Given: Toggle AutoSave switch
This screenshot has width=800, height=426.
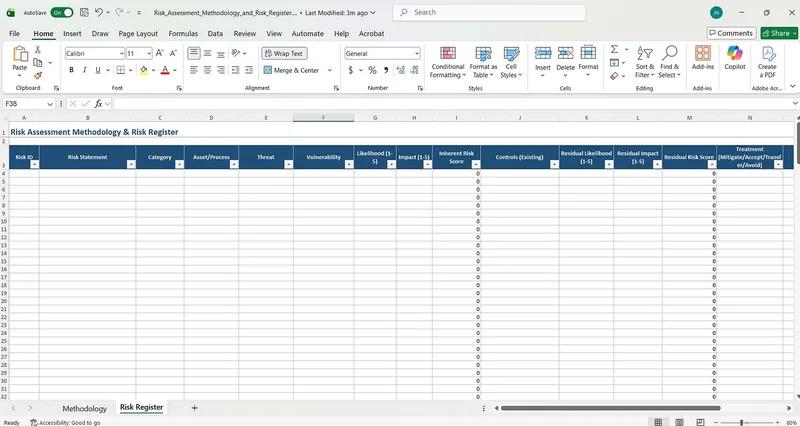Looking at the screenshot, I should click(62, 12).
